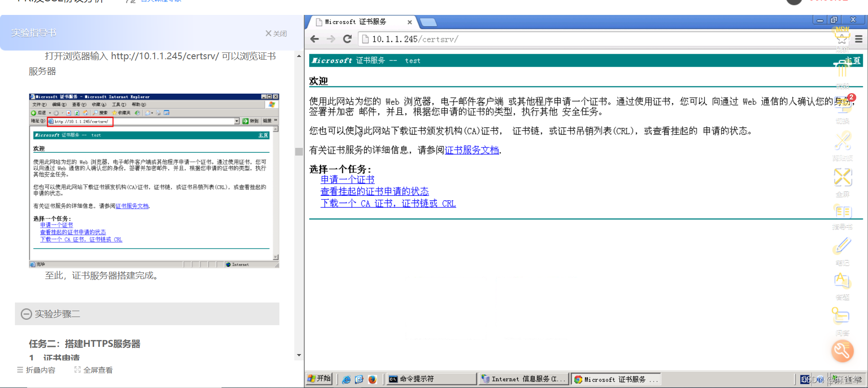Switch to Microsoft 证书服务 taskbar item
Viewport: 868px width, 388px height.
pos(616,379)
